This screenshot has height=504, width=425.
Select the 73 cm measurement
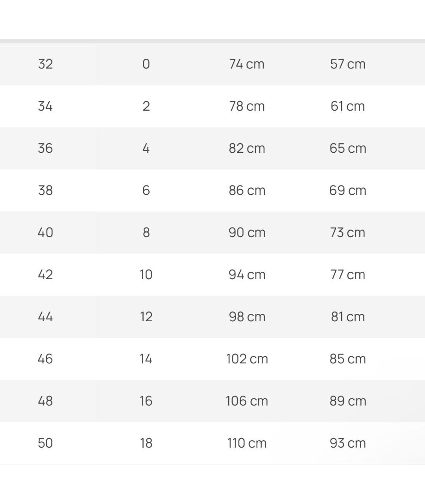click(348, 232)
